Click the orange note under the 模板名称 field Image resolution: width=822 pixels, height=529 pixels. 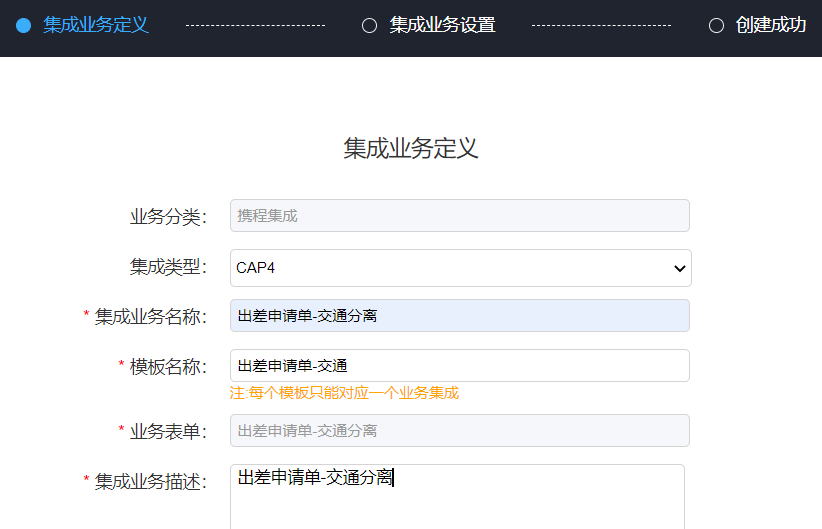pos(344,393)
